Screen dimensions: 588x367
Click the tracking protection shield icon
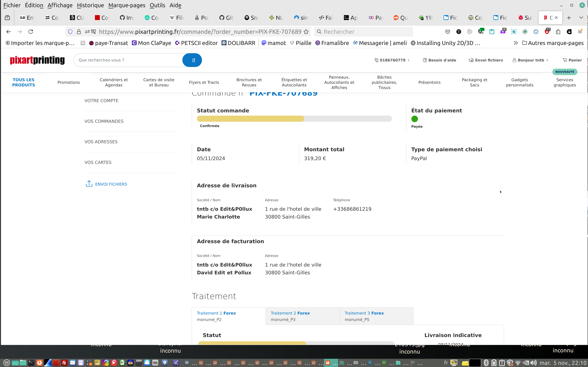pyautogui.click(x=70, y=32)
